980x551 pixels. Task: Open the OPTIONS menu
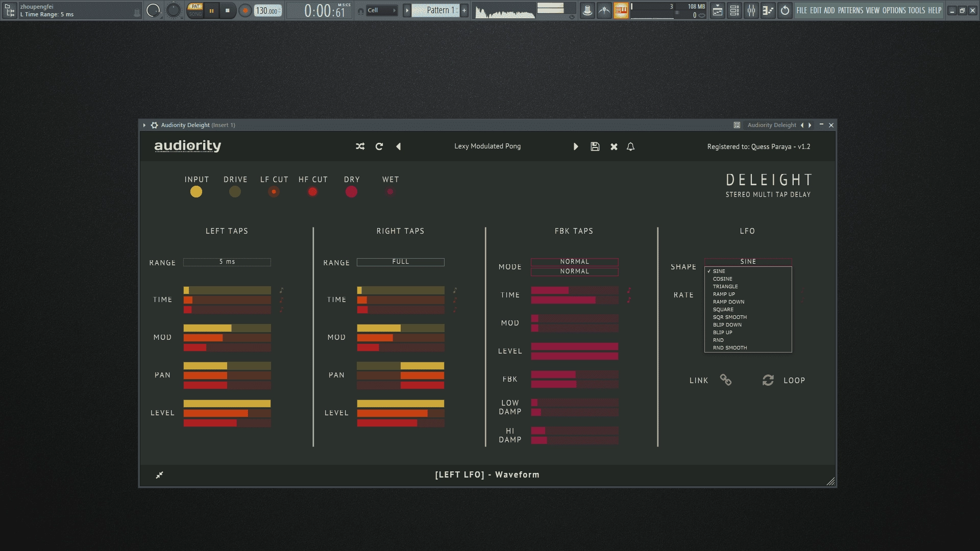coord(894,10)
